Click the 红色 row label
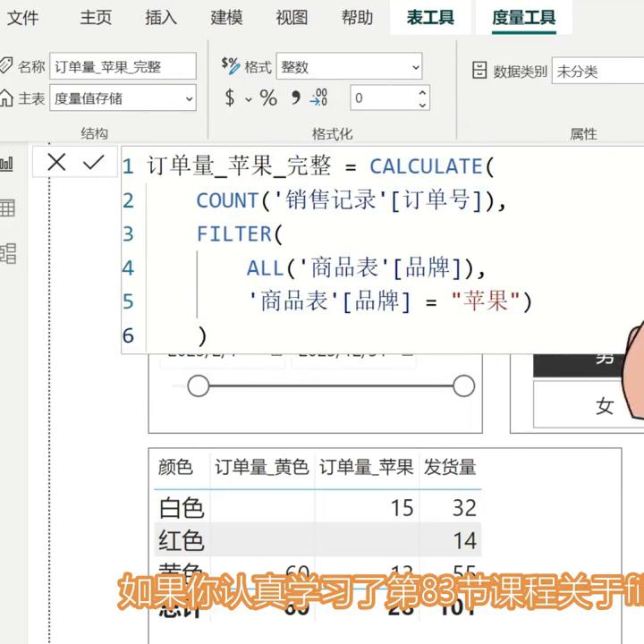Screen dimensions: 644x644 pos(181,540)
